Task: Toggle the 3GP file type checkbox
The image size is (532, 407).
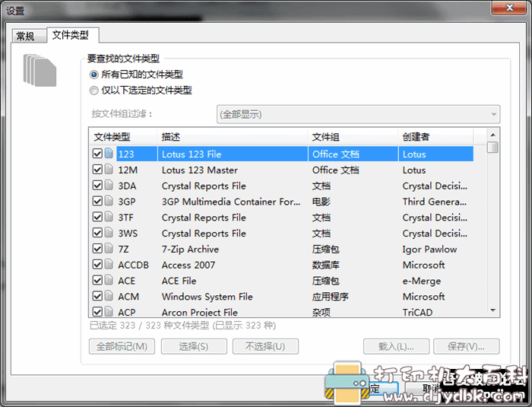Action: click(97, 201)
